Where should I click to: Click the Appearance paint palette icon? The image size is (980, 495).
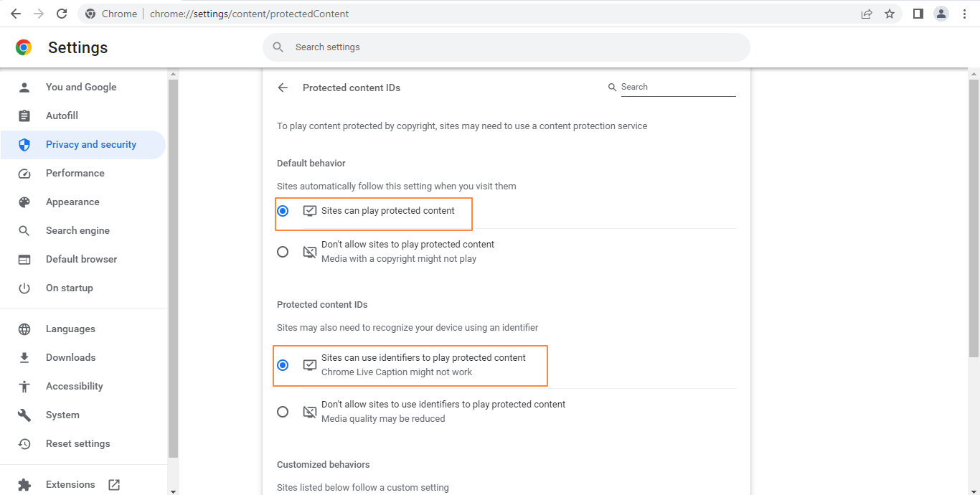tap(24, 202)
